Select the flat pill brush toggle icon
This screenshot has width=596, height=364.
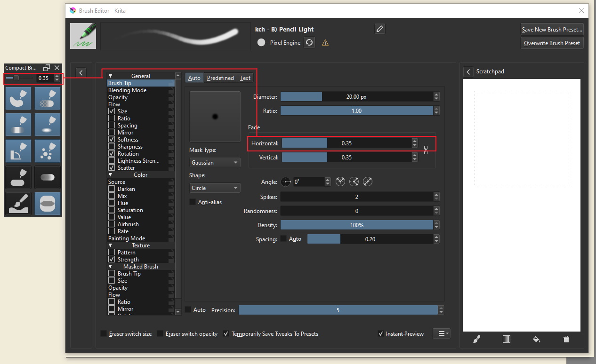click(x=18, y=177)
